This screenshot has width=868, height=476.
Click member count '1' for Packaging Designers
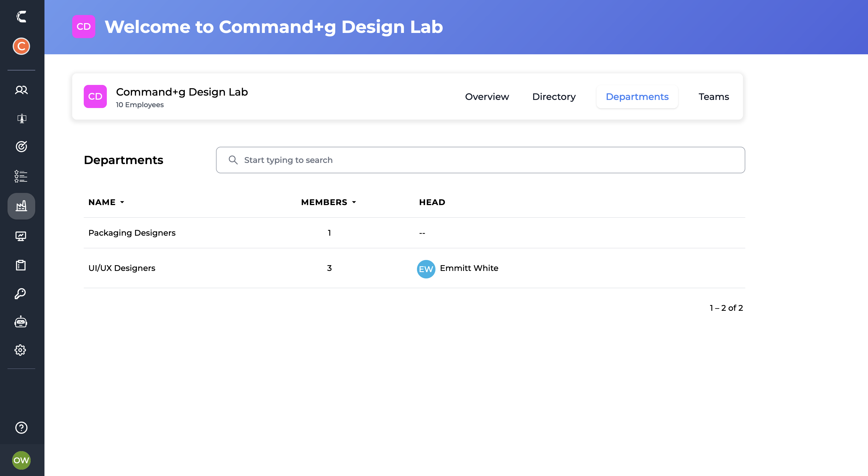click(329, 233)
